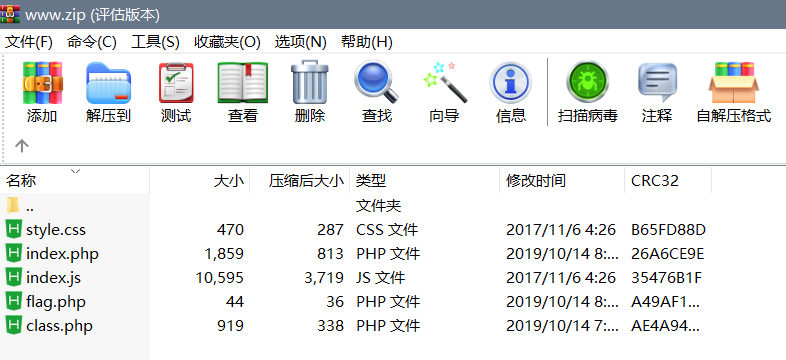Click the 自解压格式 (SFX) box icon
Screen dimensions: 786x360
tap(733, 83)
